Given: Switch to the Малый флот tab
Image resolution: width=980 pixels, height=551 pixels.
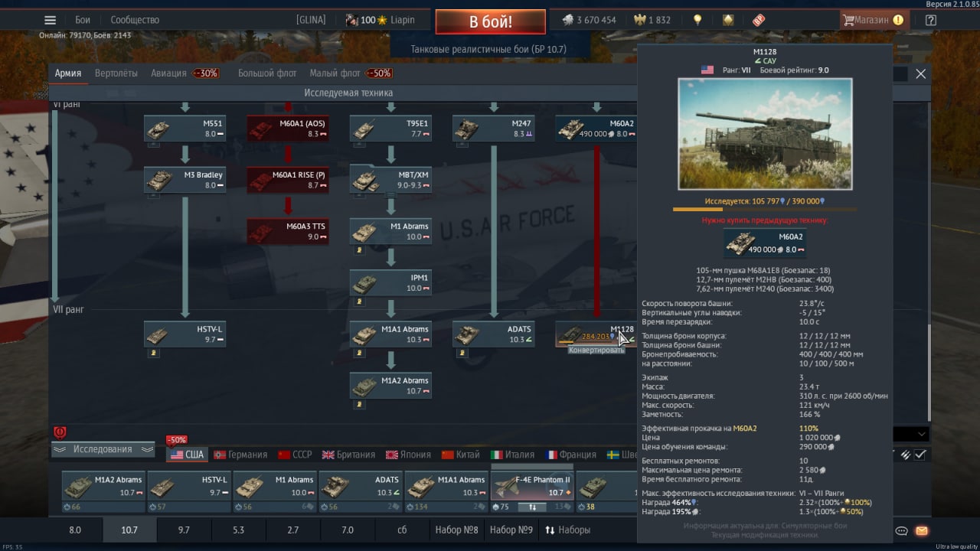Looking at the screenshot, I should (x=335, y=73).
